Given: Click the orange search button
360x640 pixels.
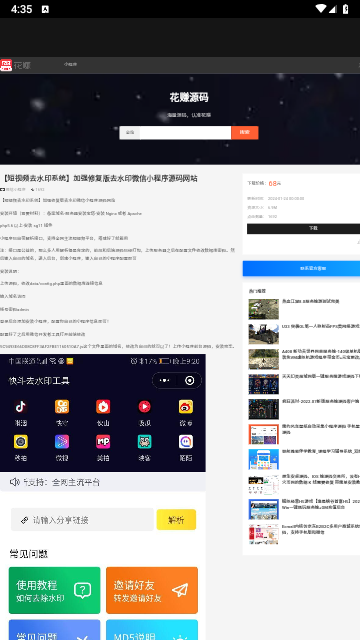Looking at the screenshot, I should [x=244, y=133].
